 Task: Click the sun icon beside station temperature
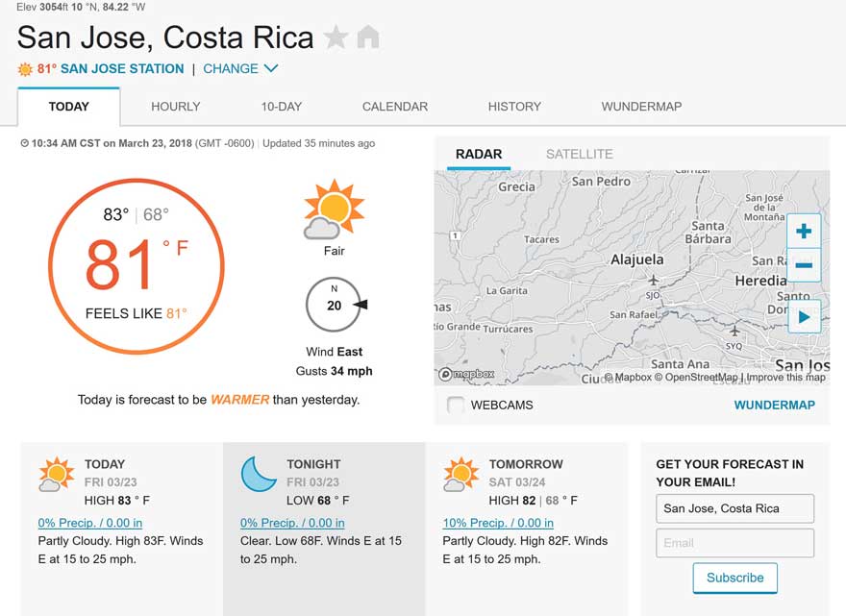coord(25,69)
